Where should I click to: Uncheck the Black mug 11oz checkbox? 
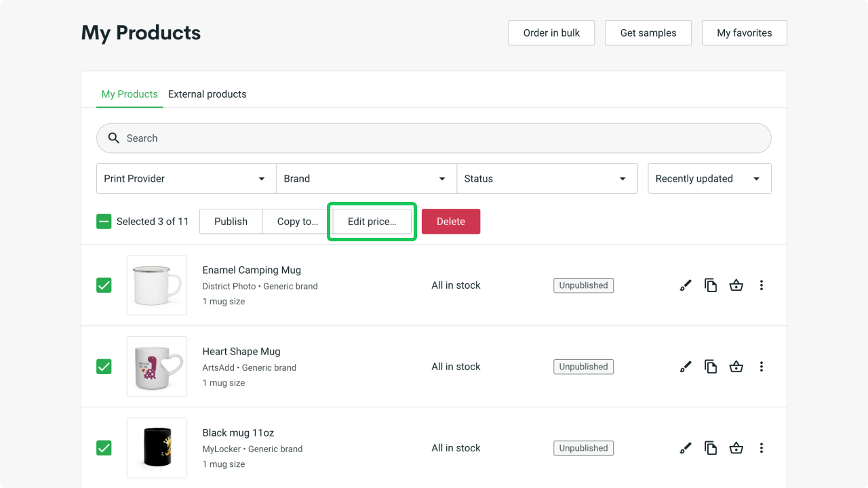pos(104,448)
